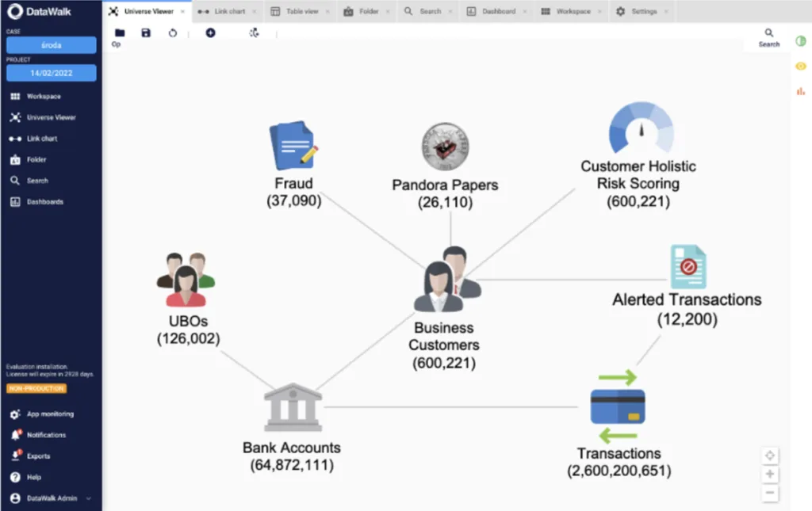Screen dimensions: 812x511
Task: Open the folder icon in the toolbar
Action: point(120,33)
